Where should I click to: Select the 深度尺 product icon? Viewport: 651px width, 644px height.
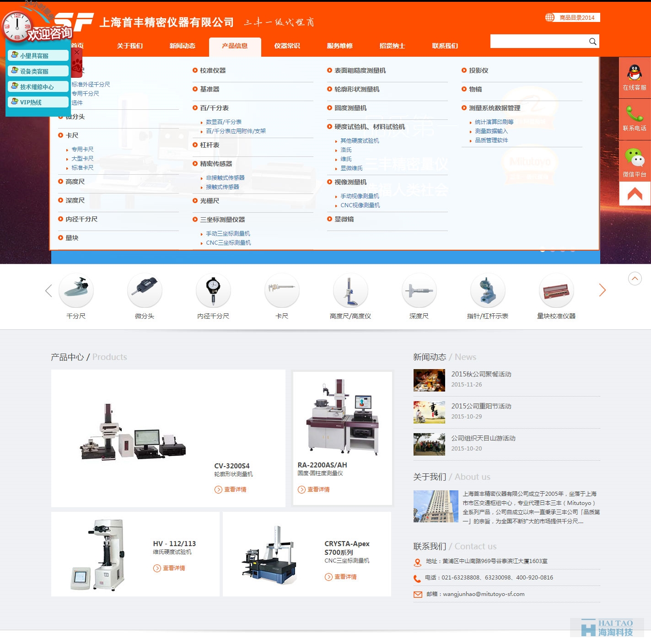point(419,290)
